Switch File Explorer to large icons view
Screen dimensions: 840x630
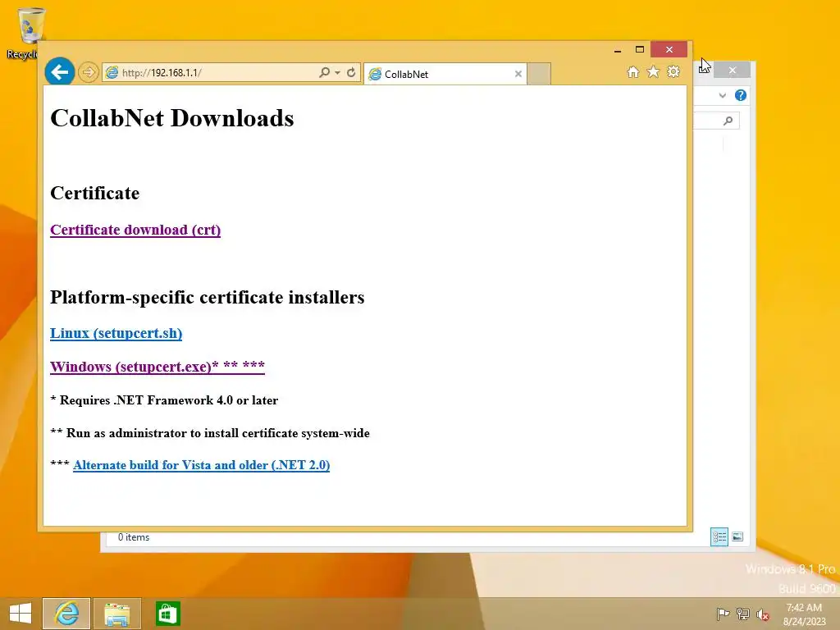[737, 536]
